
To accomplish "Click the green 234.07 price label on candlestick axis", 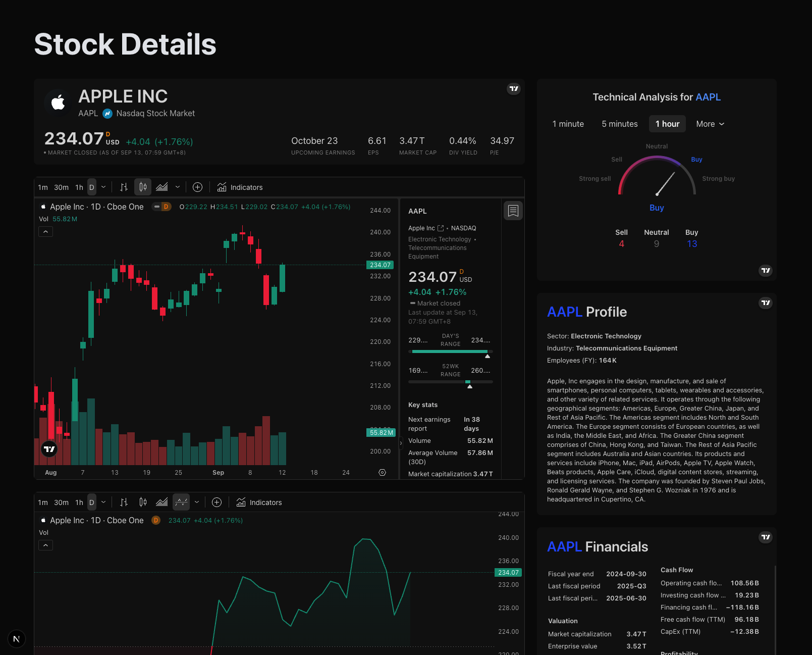I will [380, 265].
